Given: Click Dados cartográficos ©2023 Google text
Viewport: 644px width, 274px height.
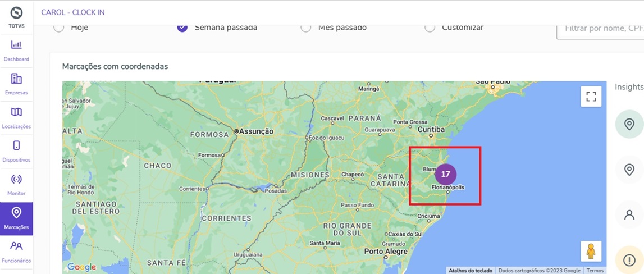Looking at the screenshot, I should click(x=540, y=270).
